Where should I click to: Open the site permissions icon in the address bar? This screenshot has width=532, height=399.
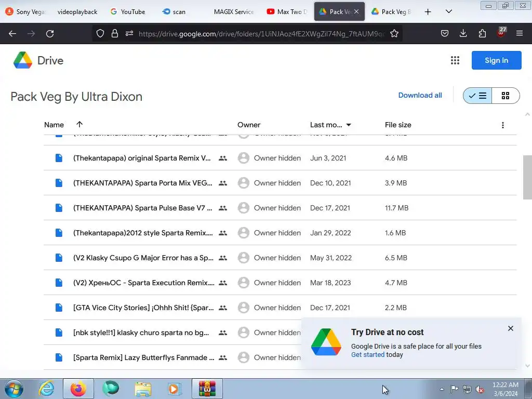point(129,33)
